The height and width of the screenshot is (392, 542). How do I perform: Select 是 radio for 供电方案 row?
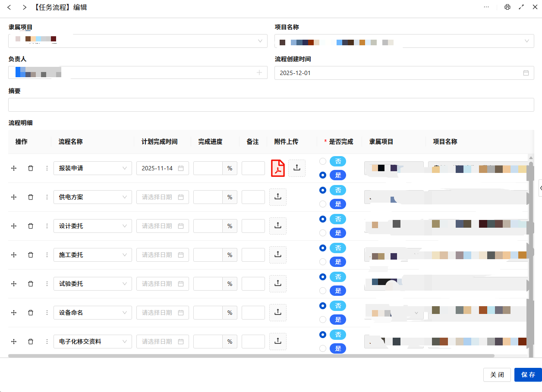pos(323,204)
